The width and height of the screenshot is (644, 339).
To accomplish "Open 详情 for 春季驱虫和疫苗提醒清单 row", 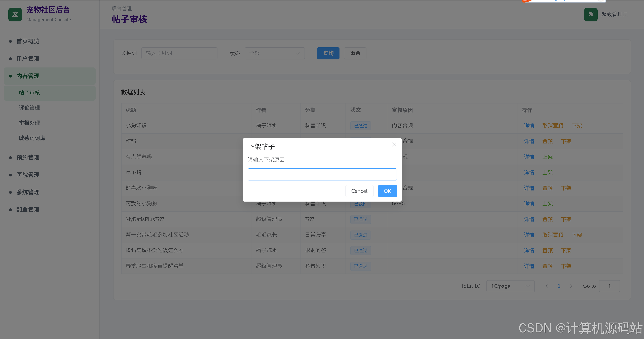I will click(529, 266).
